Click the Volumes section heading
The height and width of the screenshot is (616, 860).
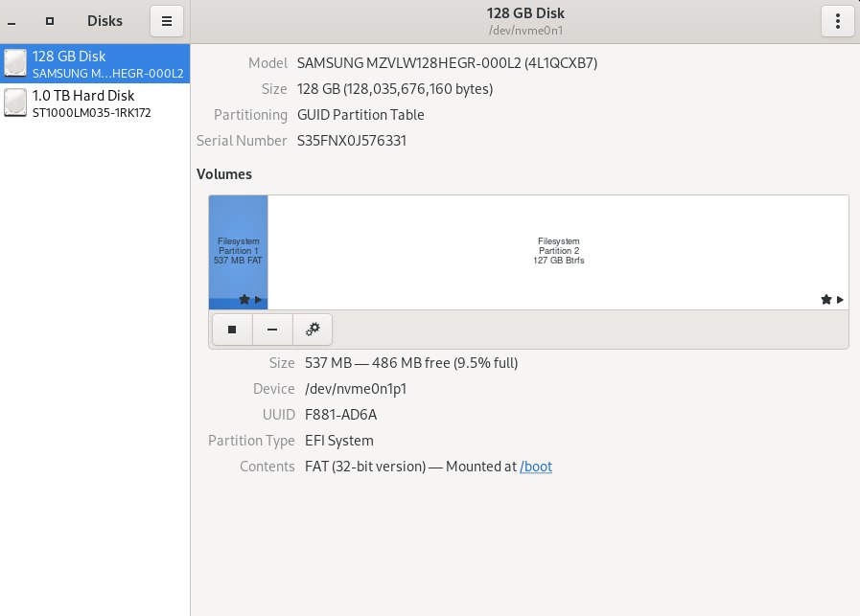point(224,174)
